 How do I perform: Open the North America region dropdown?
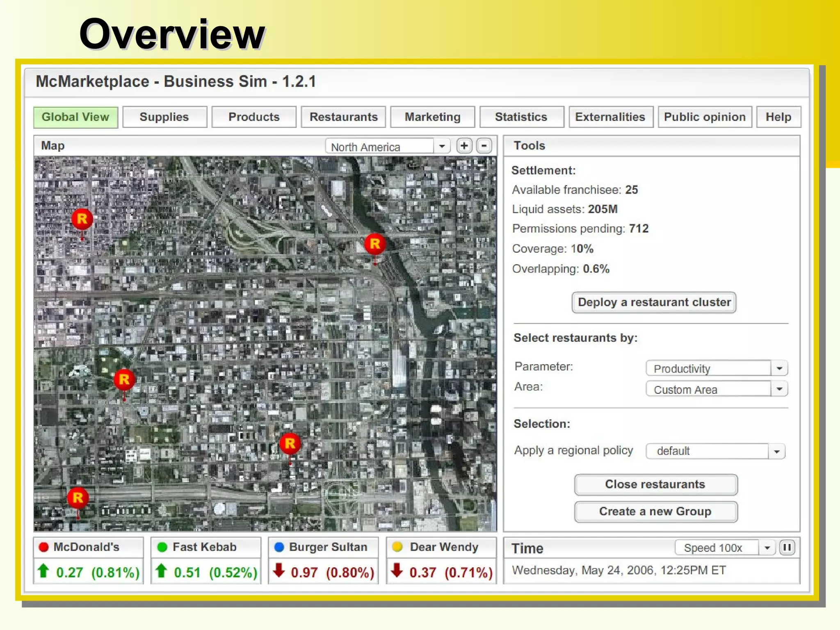point(442,146)
